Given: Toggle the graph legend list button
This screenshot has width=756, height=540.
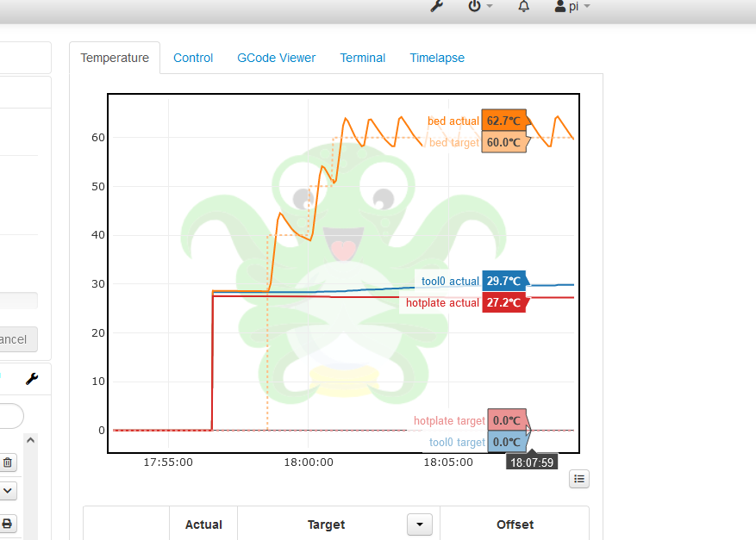Looking at the screenshot, I should [579, 479].
